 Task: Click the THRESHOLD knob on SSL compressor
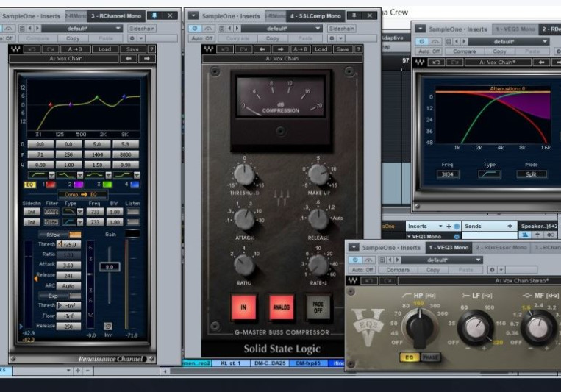pyautogui.click(x=244, y=175)
